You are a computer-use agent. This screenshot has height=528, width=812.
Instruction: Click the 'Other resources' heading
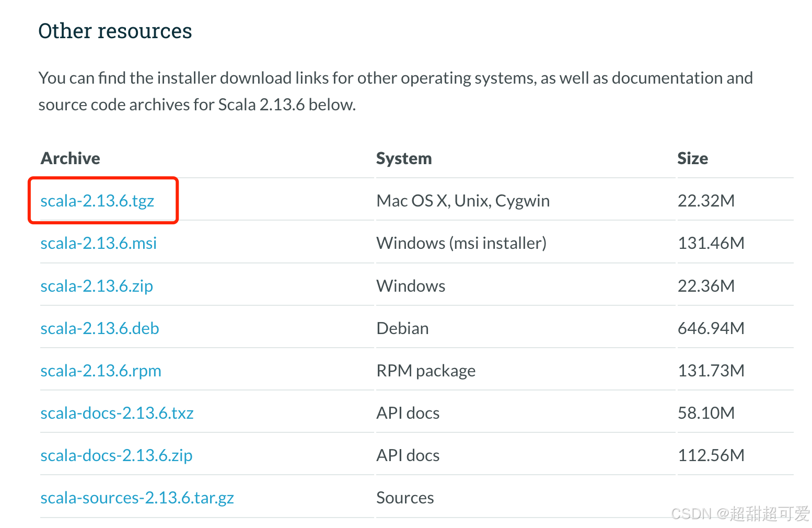(x=115, y=31)
